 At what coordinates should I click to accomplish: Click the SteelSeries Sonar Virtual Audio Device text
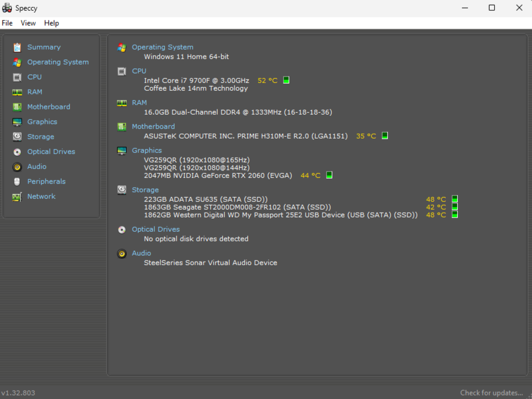210,263
